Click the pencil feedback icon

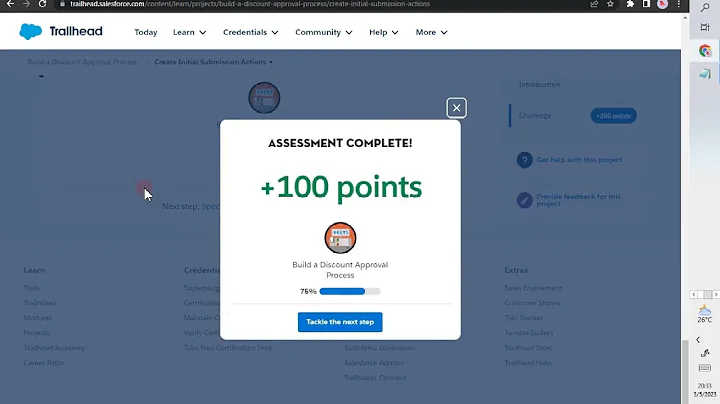(524, 200)
